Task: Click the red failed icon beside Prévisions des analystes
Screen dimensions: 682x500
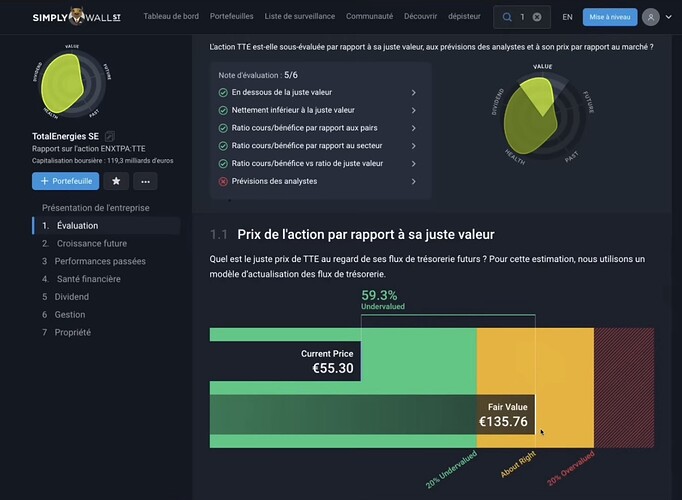Action: pos(223,181)
